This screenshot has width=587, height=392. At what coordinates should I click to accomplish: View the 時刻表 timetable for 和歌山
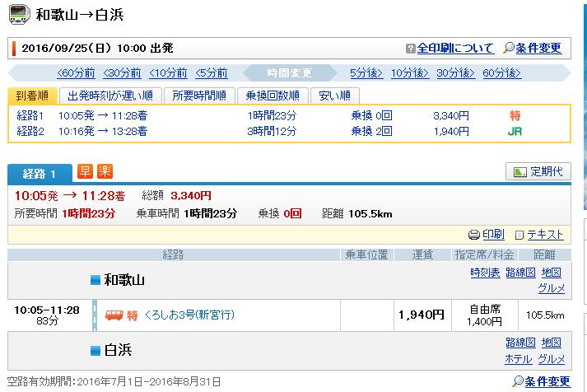coord(482,273)
